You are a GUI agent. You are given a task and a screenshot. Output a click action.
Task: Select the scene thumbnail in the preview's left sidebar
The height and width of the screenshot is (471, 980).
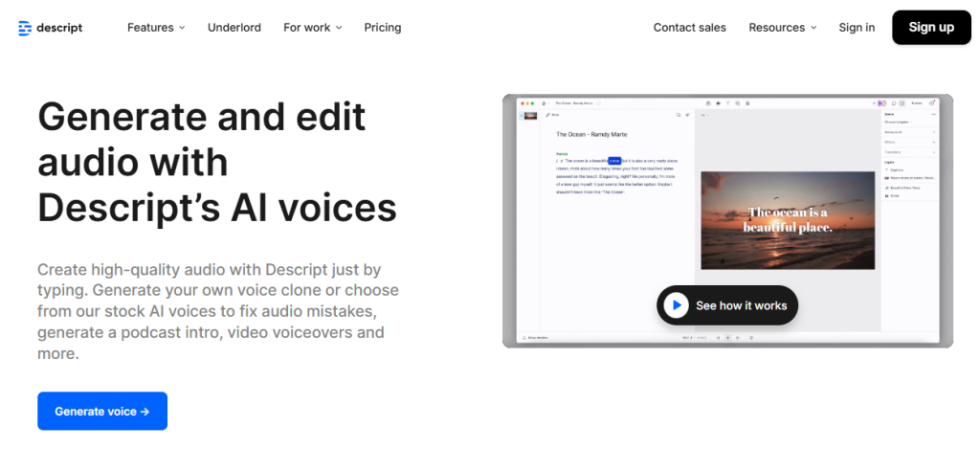click(530, 116)
